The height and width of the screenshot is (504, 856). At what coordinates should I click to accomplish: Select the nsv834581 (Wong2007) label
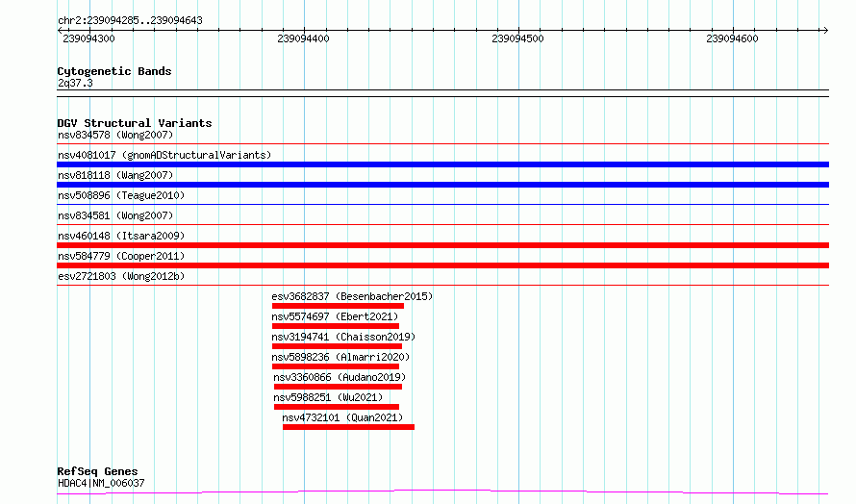[x=115, y=215]
